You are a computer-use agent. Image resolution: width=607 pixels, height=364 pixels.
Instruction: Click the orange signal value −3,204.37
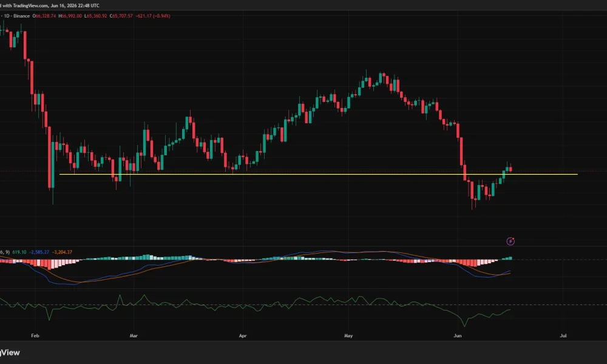point(62,252)
